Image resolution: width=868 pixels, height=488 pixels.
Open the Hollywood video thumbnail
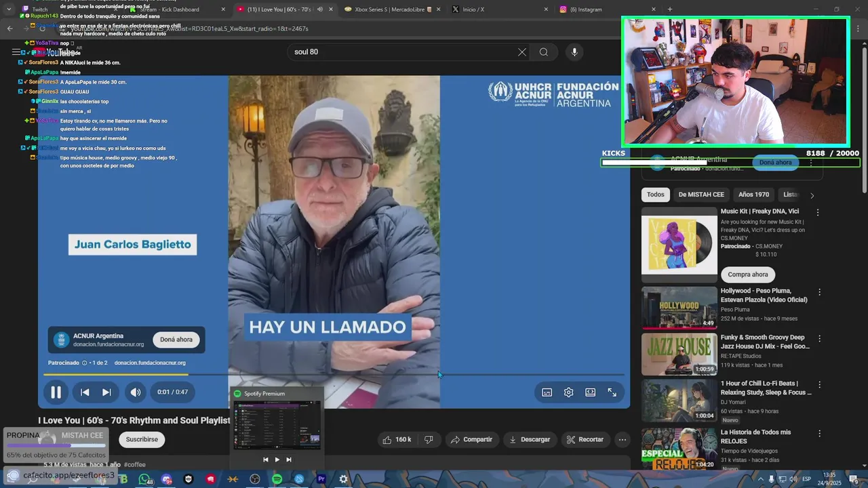679,308
